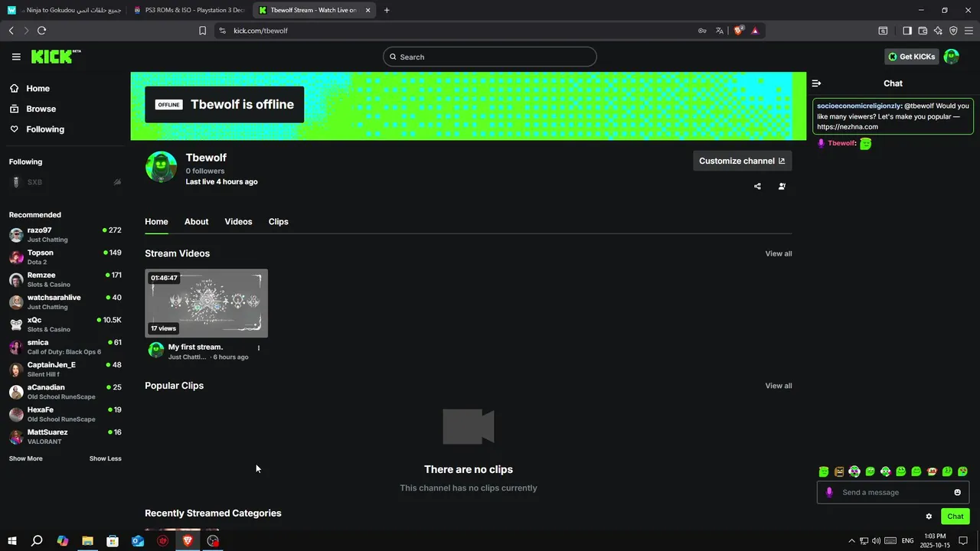
Task: Open xQc recommended channel
Action: (65, 324)
